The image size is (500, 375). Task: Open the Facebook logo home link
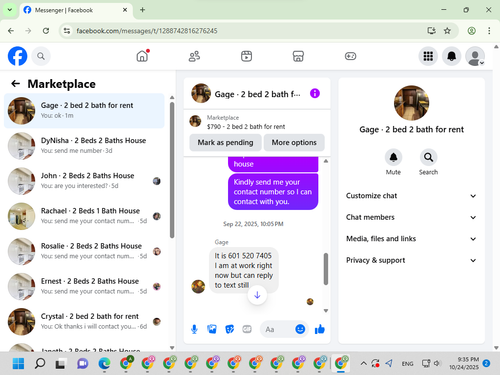(17, 56)
